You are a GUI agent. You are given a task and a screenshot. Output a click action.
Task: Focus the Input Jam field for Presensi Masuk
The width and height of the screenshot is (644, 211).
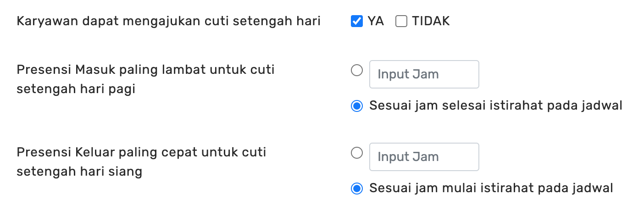tap(424, 74)
